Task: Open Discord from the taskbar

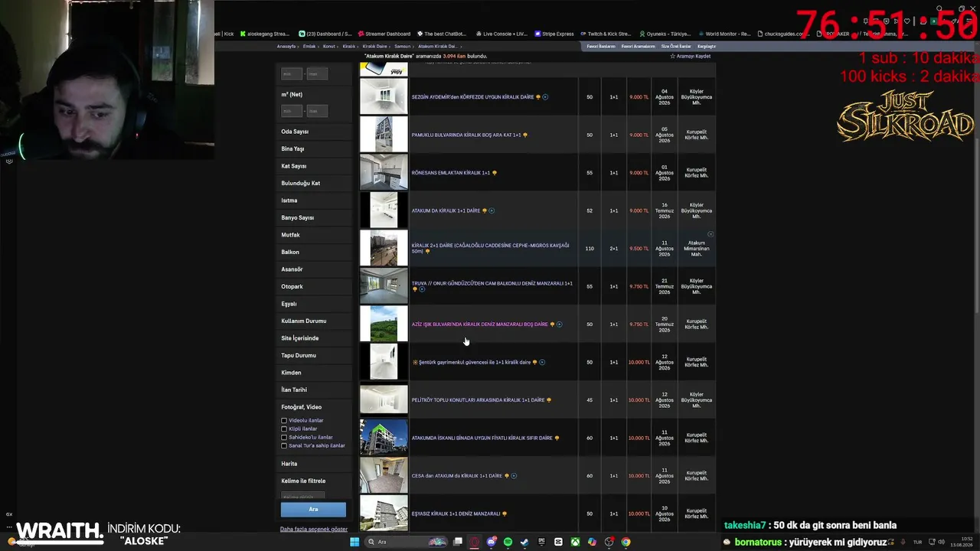Action: click(x=491, y=542)
